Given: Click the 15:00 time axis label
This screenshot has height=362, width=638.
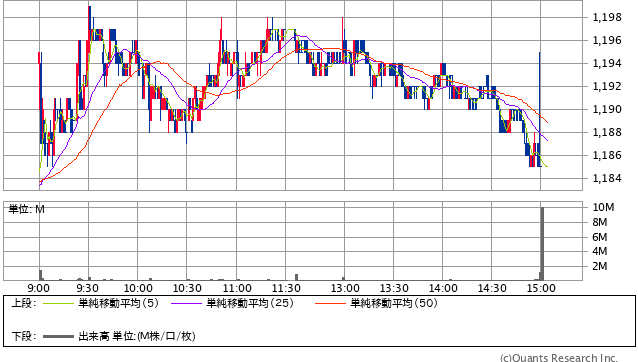Looking at the screenshot, I should click(541, 288).
